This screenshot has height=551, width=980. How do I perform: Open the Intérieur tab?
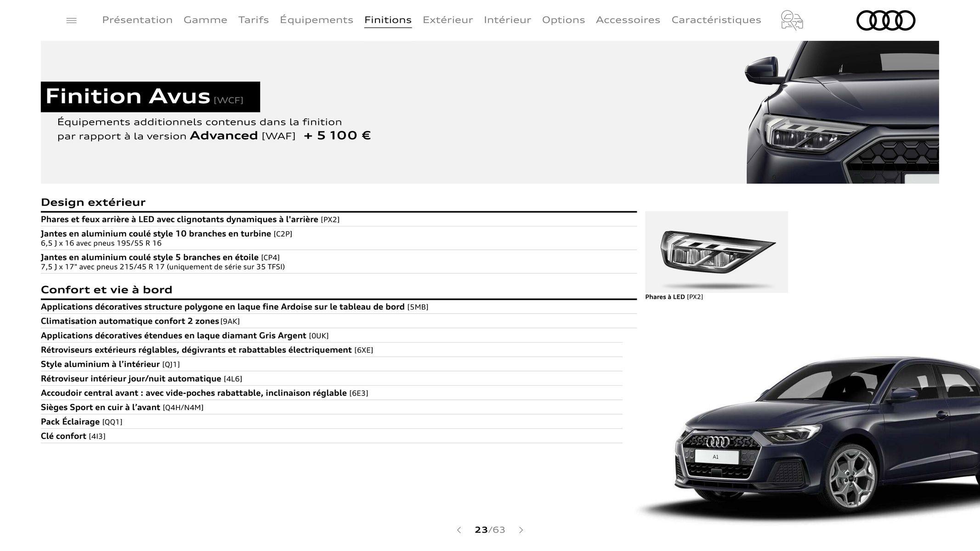pyautogui.click(x=507, y=20)
